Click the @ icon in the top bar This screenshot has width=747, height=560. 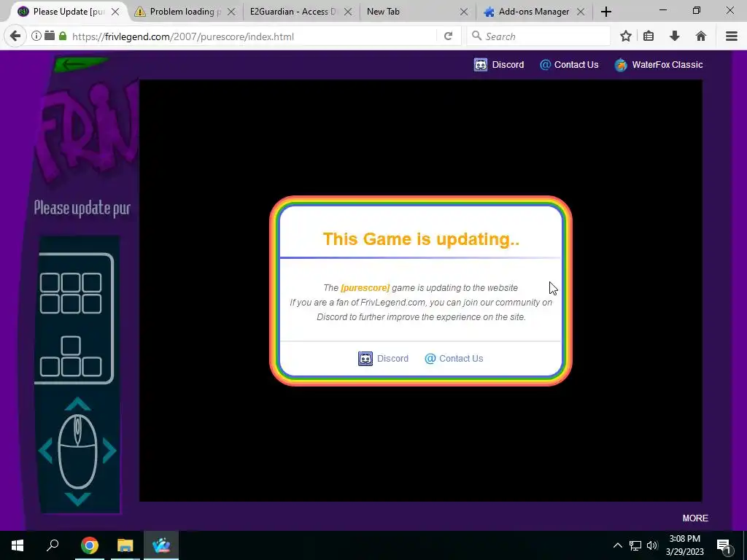coord(545,65)
